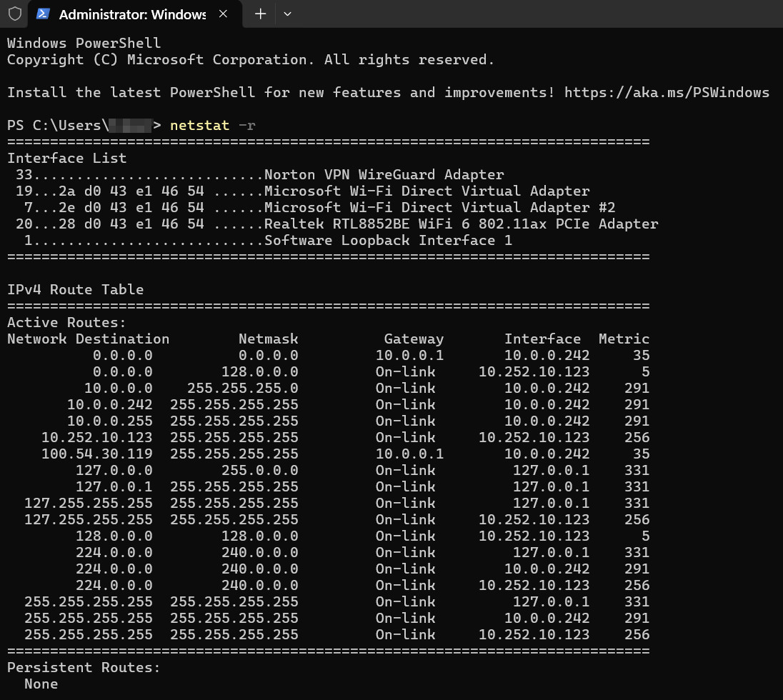783x700 pixels.
Task: Click netmask 128.0.0.0 in the second 0.0.0.0 row
Action: pyautogui.click(x=259, y=372)
